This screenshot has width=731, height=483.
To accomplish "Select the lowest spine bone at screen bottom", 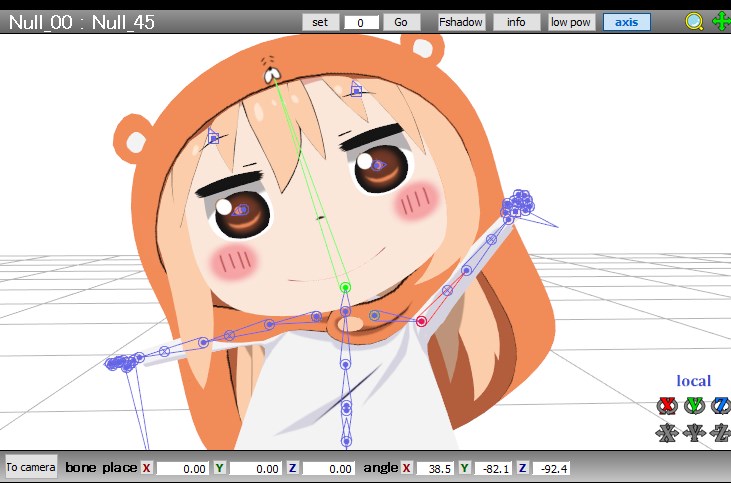I will (346, 441).
